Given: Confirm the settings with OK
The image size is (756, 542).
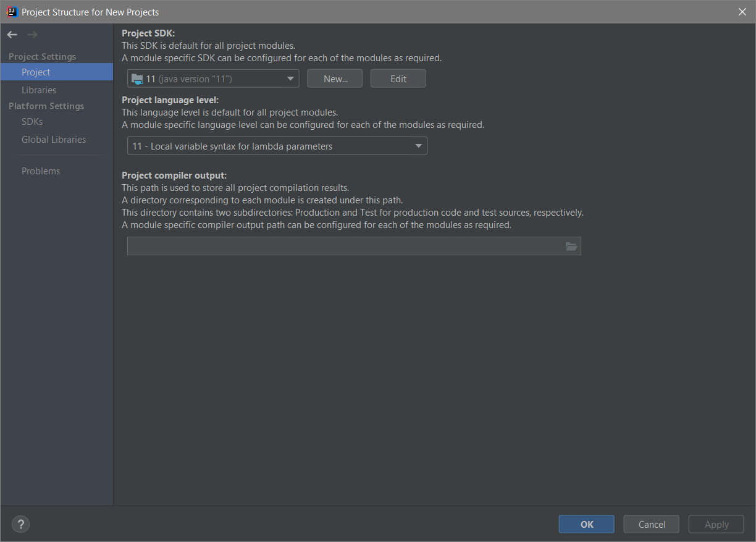Looking at the screenshot, I should pos(587,525).
